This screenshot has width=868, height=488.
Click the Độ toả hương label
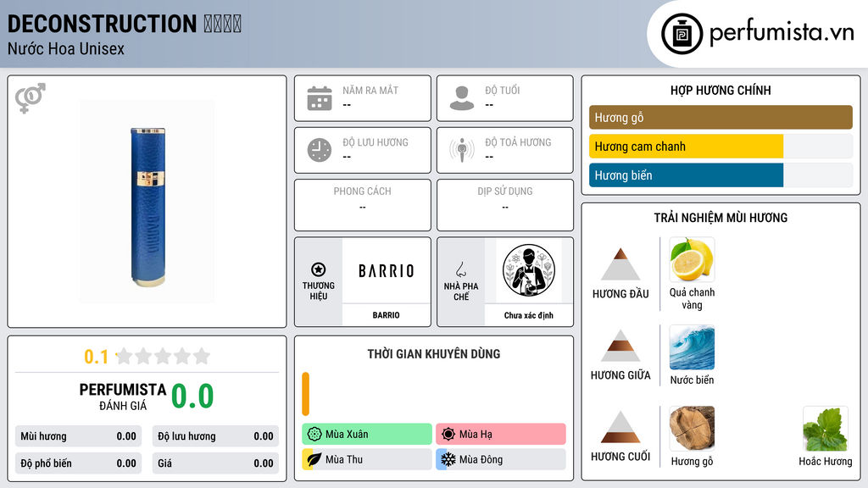(518, 142)
